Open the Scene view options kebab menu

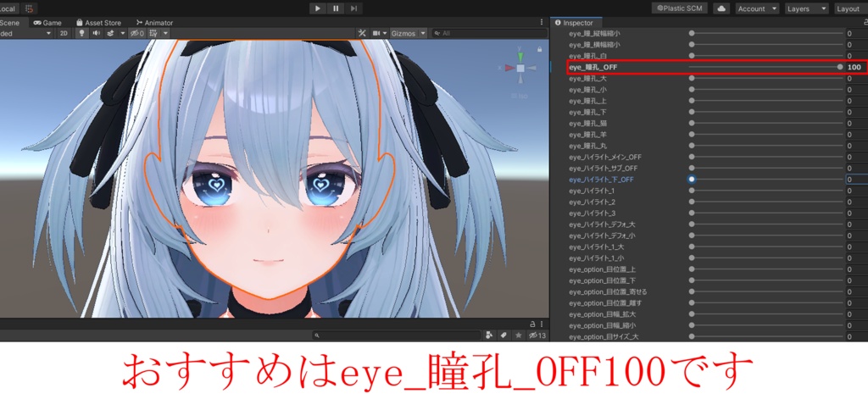pyautogui.click(x=542, y=23)
